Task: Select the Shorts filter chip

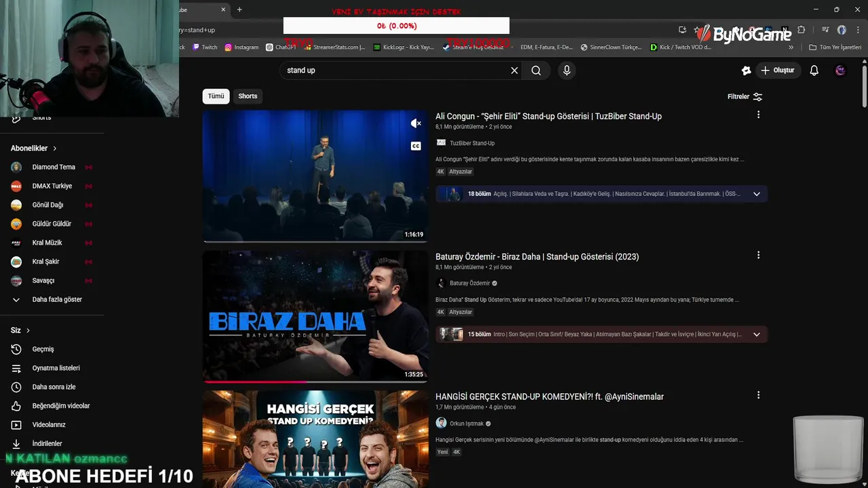Action: coord(248,96)
